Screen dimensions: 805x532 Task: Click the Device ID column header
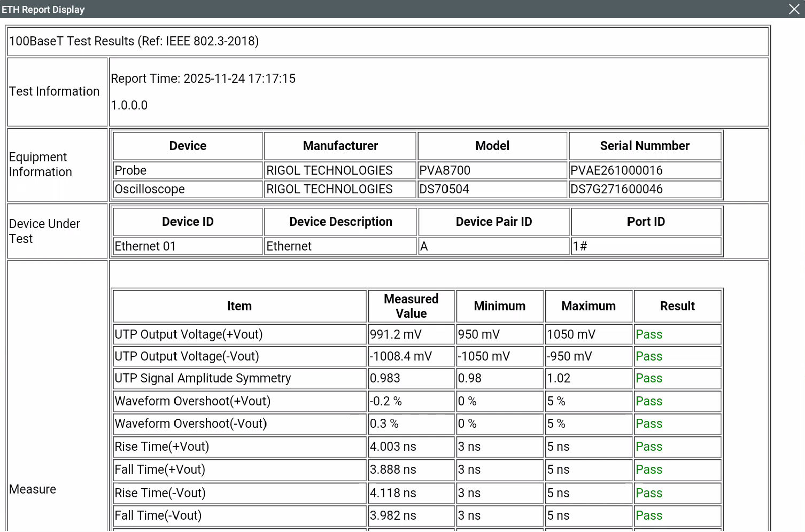(188, 222)
